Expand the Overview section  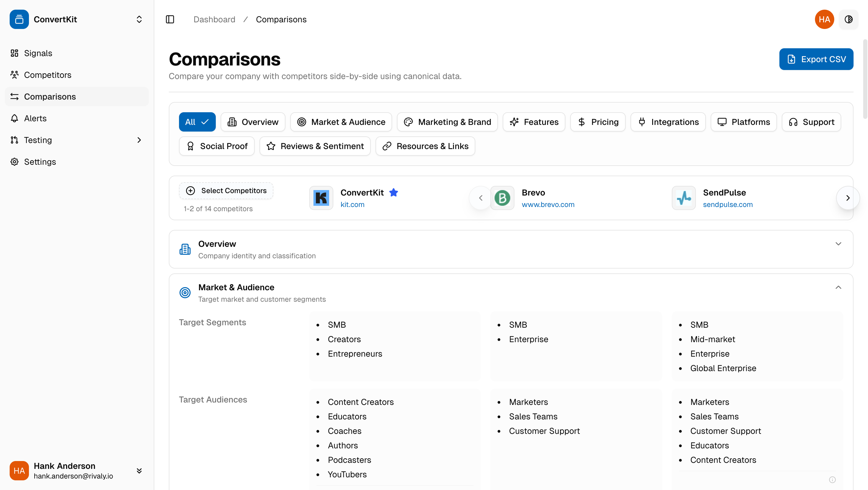(x=839, y=243)
